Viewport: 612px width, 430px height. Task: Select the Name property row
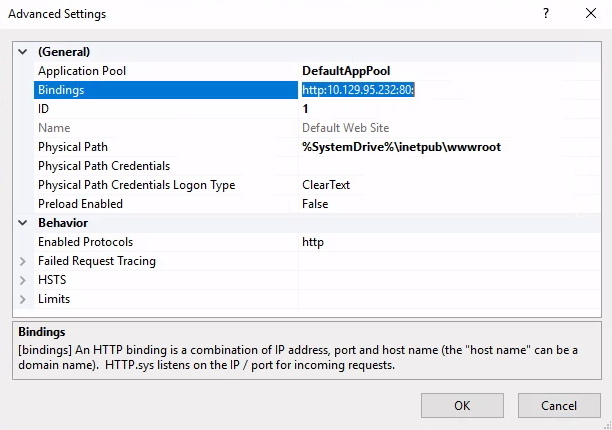click(317, 128)
